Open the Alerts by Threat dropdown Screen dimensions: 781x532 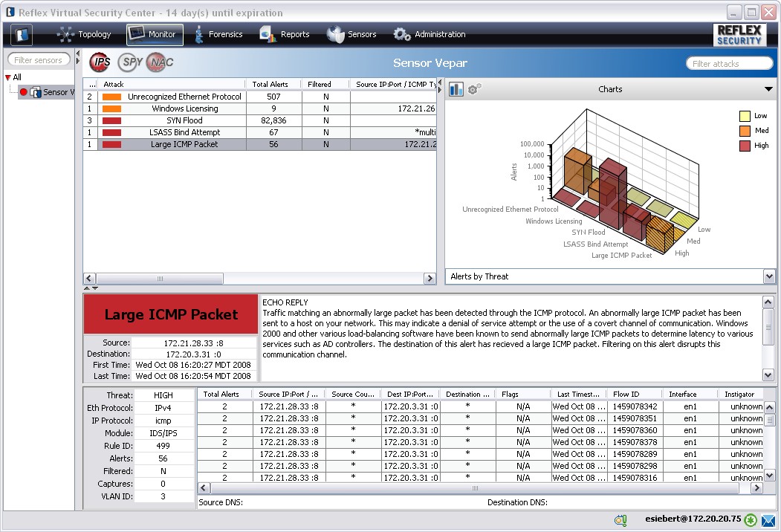coord(769,276)
